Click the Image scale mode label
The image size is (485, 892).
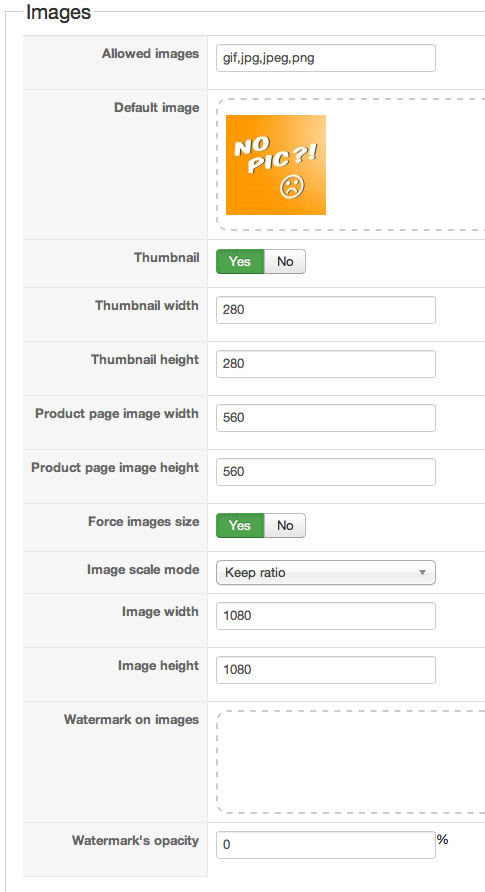point(143,569)
